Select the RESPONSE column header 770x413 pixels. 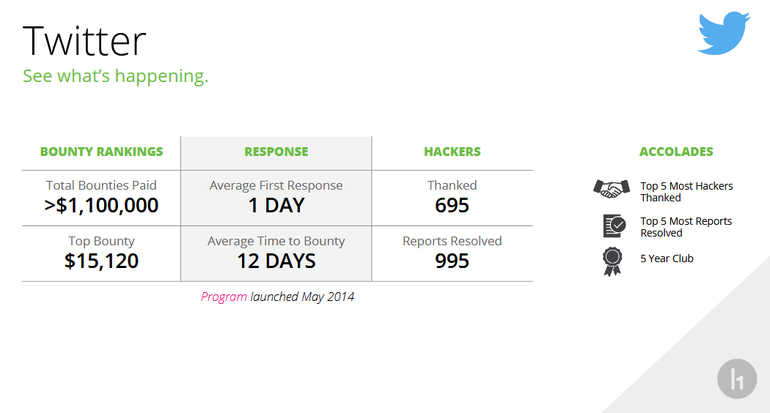coord(276,152)
